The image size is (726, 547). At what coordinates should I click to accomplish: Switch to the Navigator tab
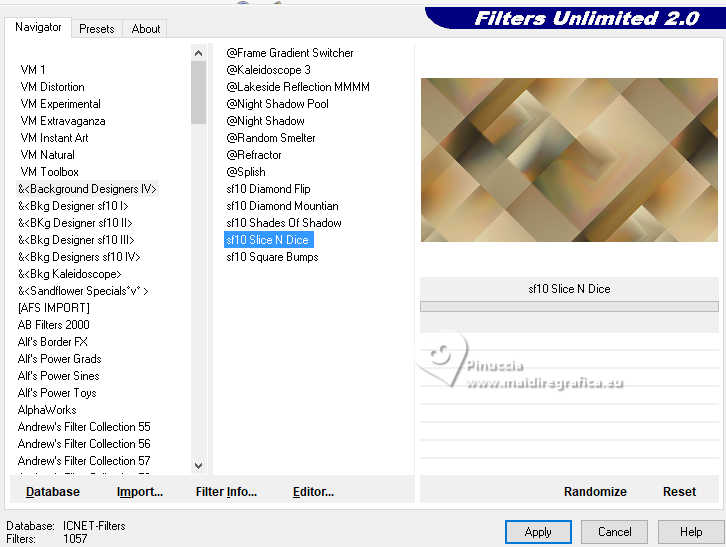point(38,27)
